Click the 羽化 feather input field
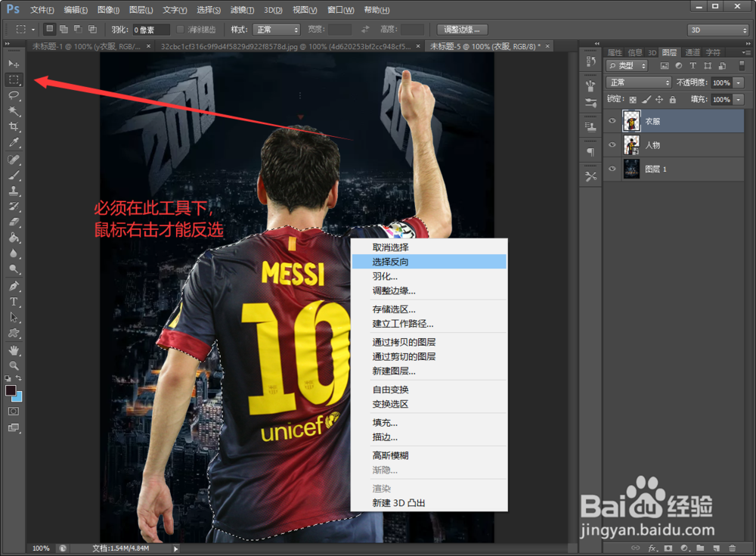This screenshot has width=756, height=556. 151,30
